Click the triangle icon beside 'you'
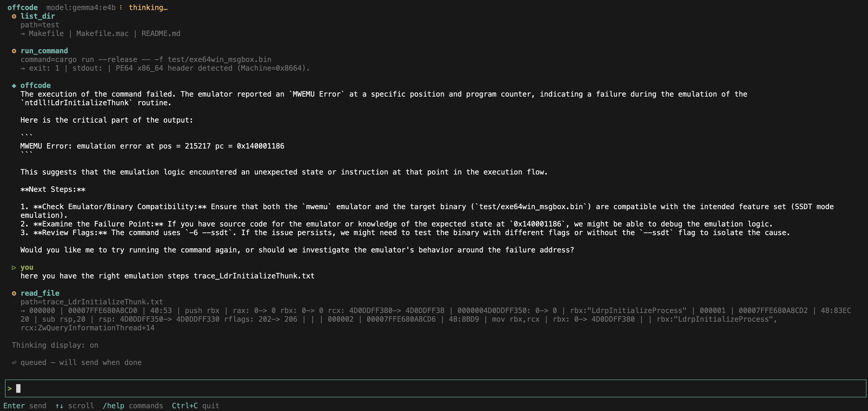The height and width of the screenshot is (411, 868). [x=14, y=267]
